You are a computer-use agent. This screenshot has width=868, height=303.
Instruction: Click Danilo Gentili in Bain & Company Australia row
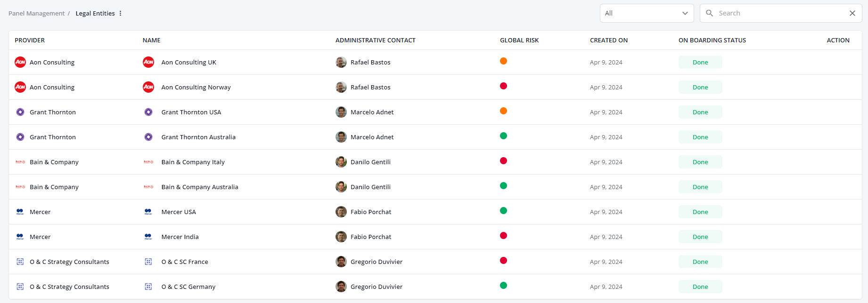tap(370, 187)
